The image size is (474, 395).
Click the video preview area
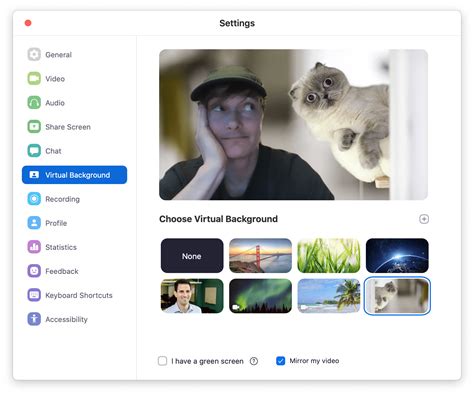click(x=293, y=125)
